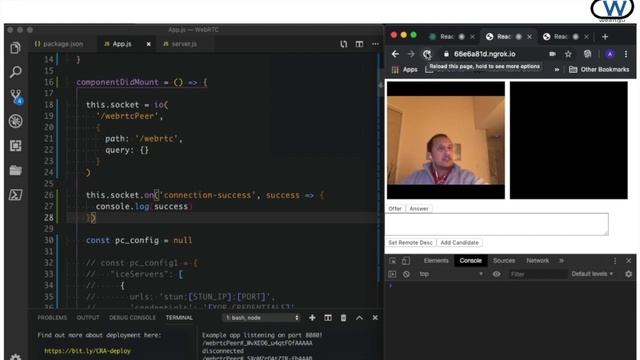
Task: Switch to the server.js tab
Action: [180, 44]
